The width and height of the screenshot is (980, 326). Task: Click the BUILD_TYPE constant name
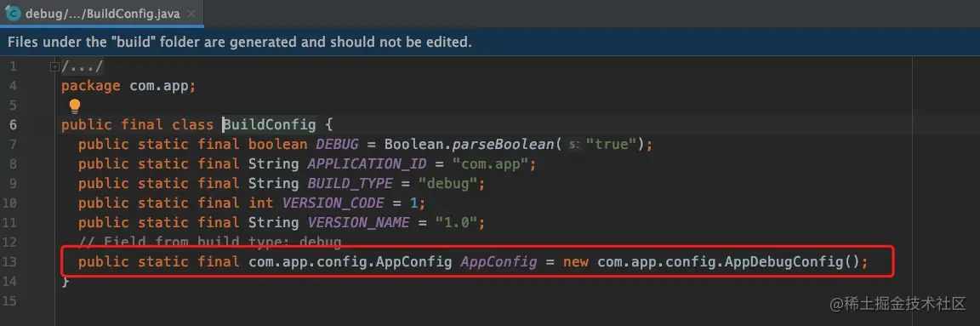click(350, 183)
